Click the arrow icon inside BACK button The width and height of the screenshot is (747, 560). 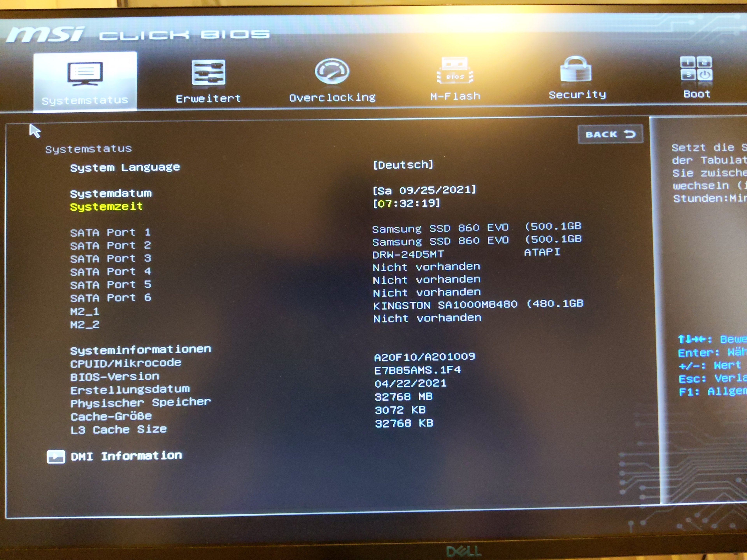tap(630, 134)
